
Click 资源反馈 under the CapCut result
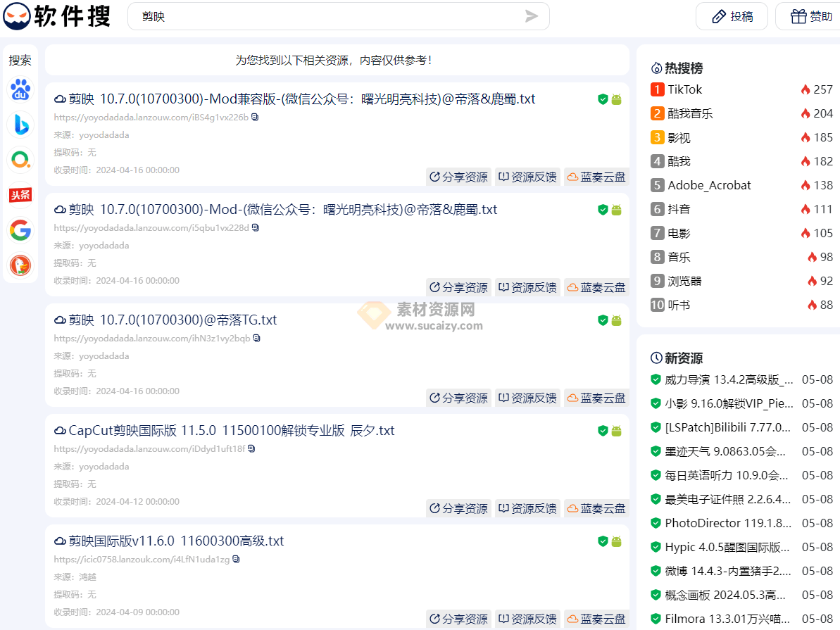pyautogui.click(x=527, y=508)
